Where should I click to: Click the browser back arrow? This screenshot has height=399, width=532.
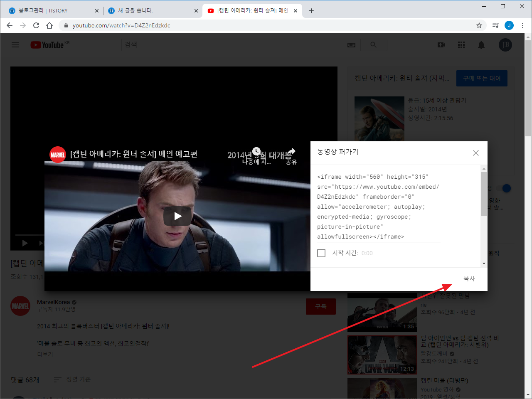[x=10, y=25]
